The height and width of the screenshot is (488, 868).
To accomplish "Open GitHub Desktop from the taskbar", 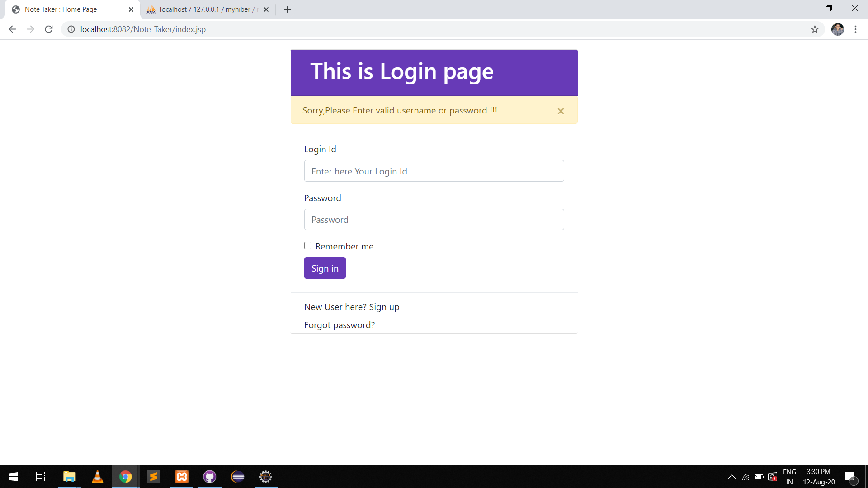I will tap(210, 477).
